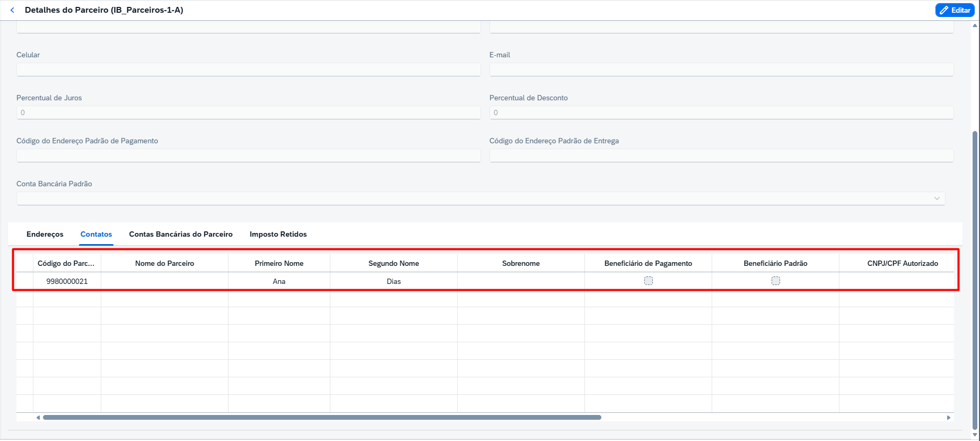The width and height of the screenshot is (980, 441).
Task: Click the Segundo Nome column header
Action: point(393,263)
